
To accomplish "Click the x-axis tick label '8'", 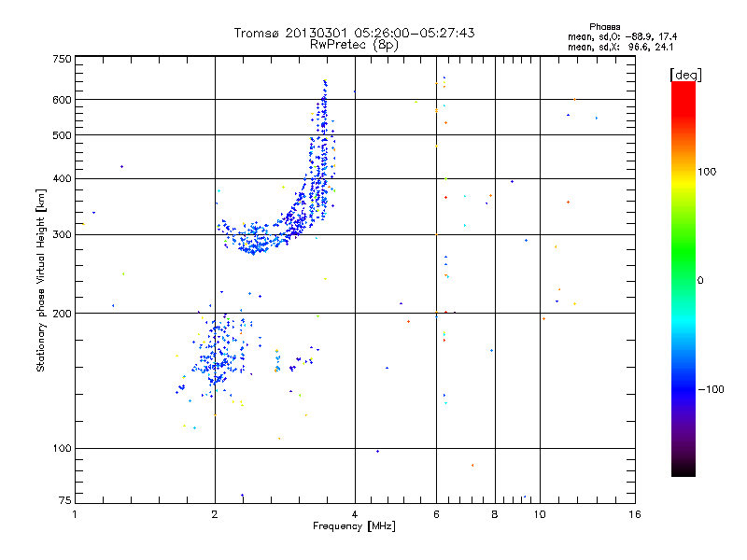I will (495, 514).
